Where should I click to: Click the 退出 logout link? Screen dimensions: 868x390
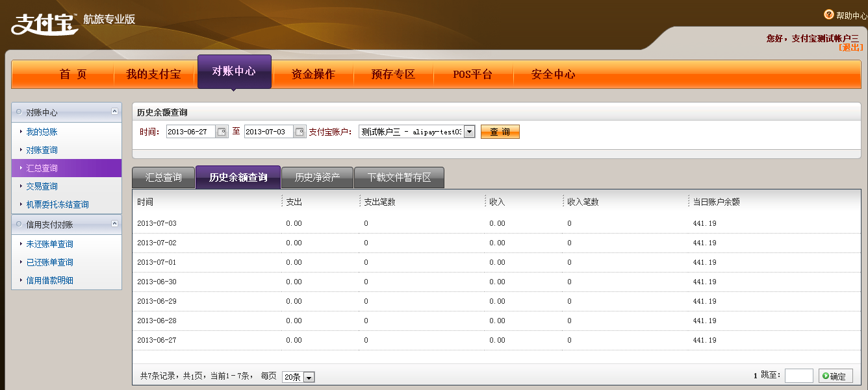[850, 47]
